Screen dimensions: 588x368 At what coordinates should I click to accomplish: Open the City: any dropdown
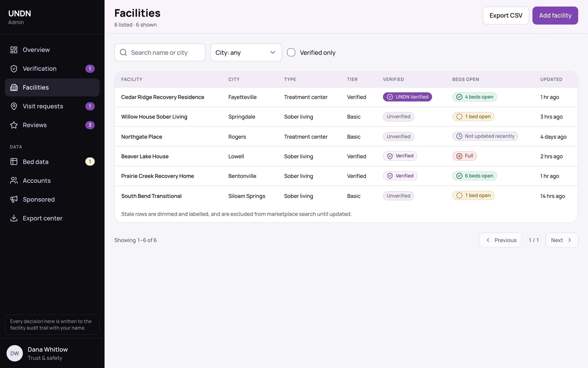pyautogui.click(x=246, y=53)
